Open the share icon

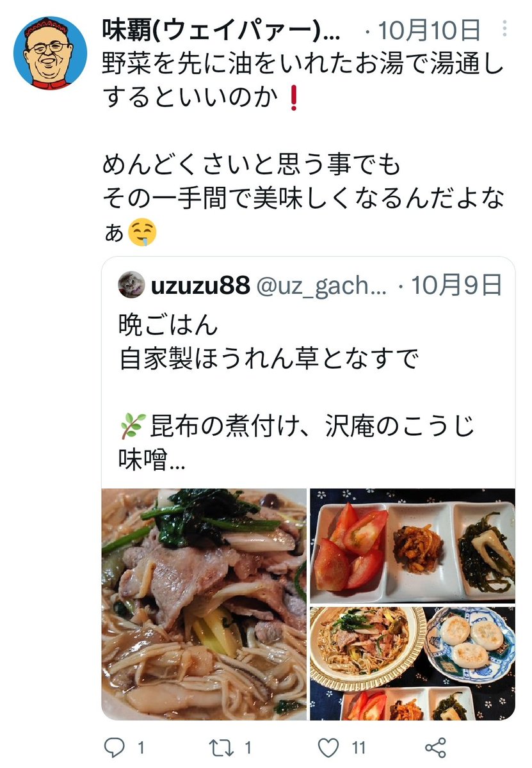pos(435,747)
